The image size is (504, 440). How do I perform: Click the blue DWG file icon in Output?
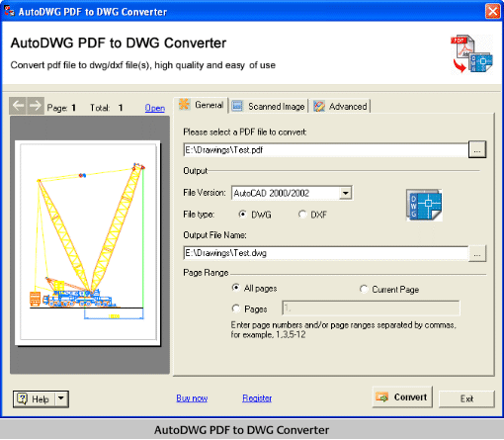pyautogui.click(x=424, y=205)
